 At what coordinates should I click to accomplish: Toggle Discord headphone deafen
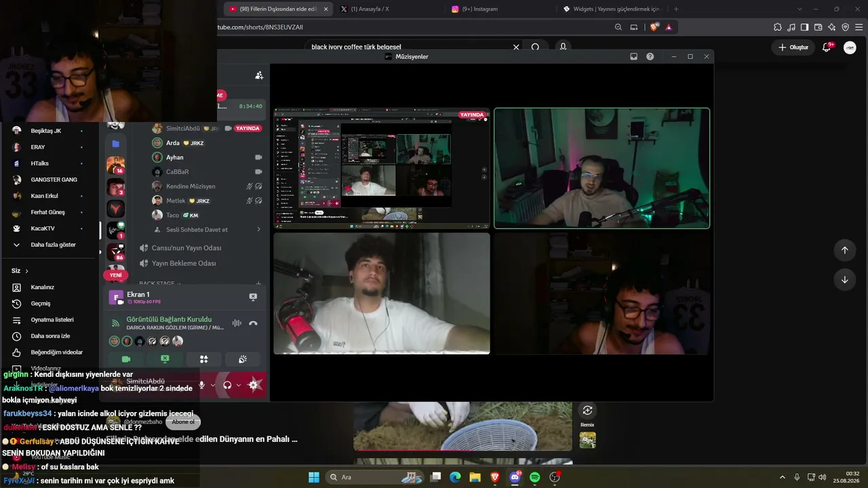point(227,385)
